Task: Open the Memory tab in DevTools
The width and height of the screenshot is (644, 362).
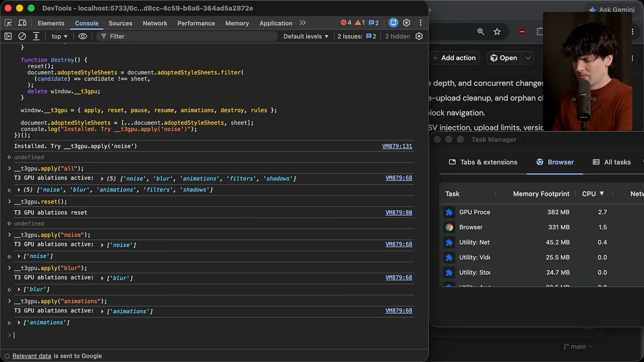Action: pos(237,23)
